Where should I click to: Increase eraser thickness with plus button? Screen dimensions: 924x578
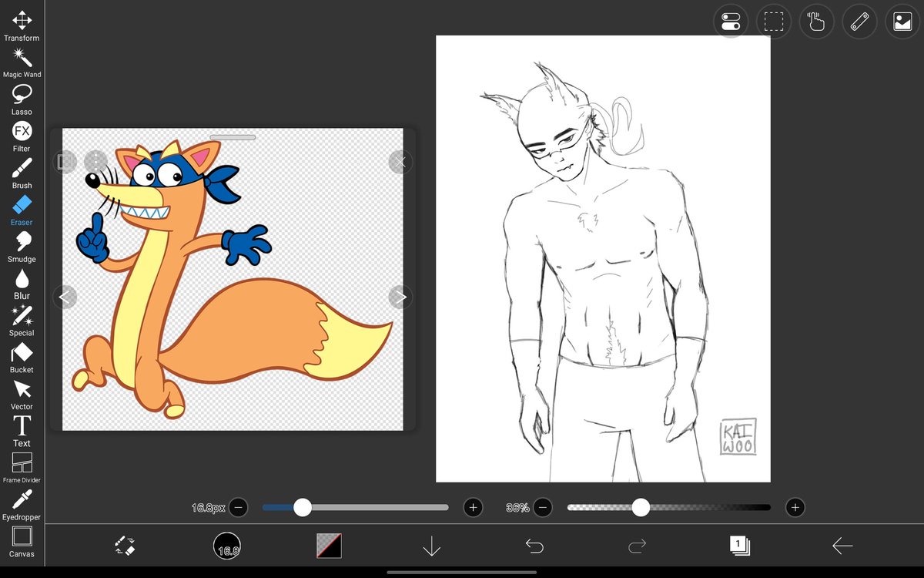pos(473,507)
